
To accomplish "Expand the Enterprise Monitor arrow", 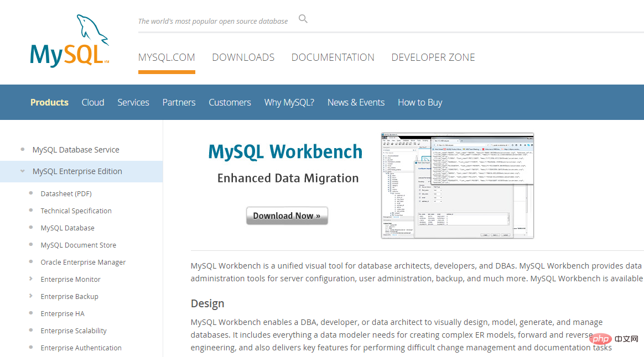I will (31, 279).
